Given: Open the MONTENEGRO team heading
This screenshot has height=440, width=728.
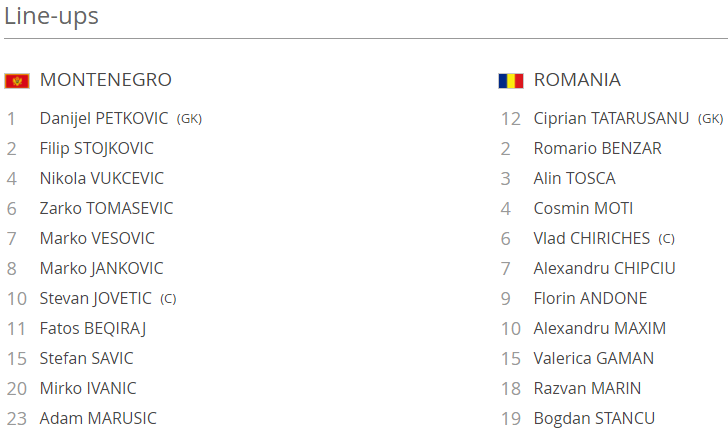Looking at the screenshot, I should pos(106,80).
